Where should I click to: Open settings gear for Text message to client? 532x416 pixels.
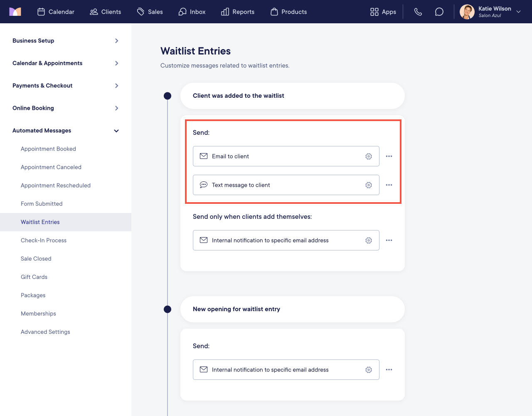tap(369, 185)
